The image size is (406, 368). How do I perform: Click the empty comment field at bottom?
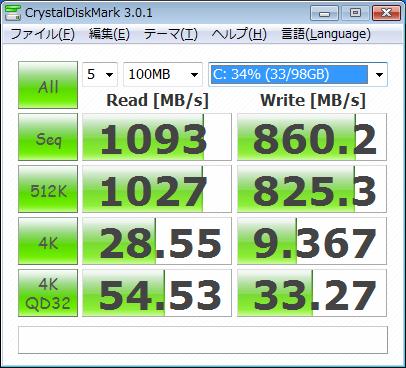[203, 340]
